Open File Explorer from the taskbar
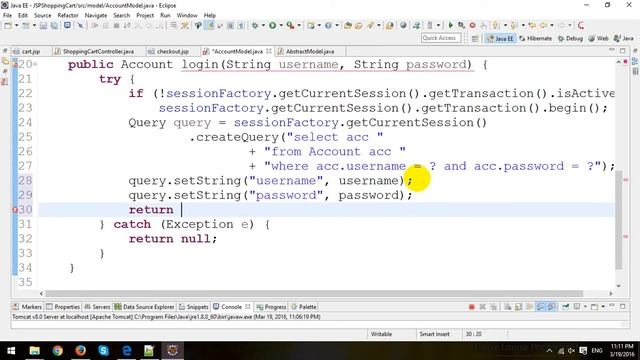640x360 pixels. click(x=35, y=350)
